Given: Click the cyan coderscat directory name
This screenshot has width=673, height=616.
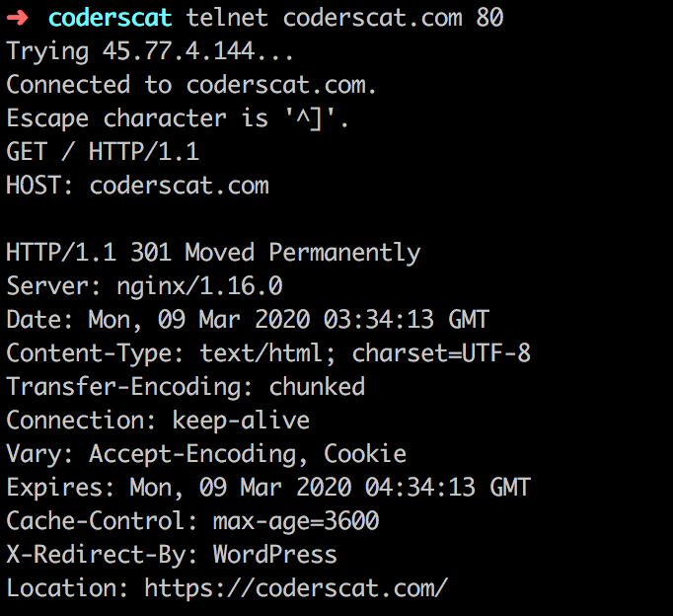Looking at the screenshot, I should click(x=110, y=18).
